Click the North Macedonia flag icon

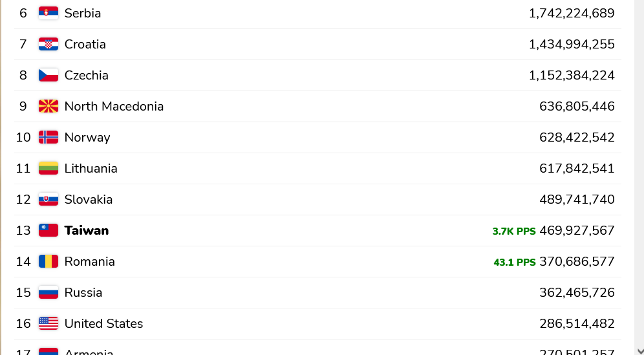(48, 106)
